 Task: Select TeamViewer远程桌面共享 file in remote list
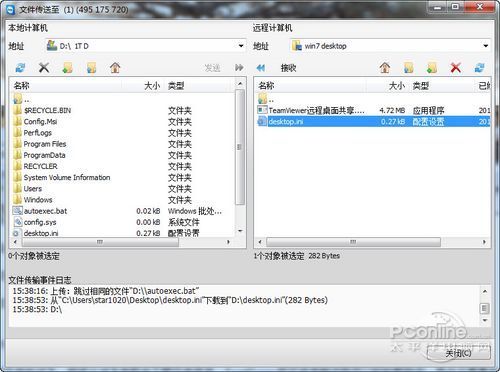tap(311, 110)
